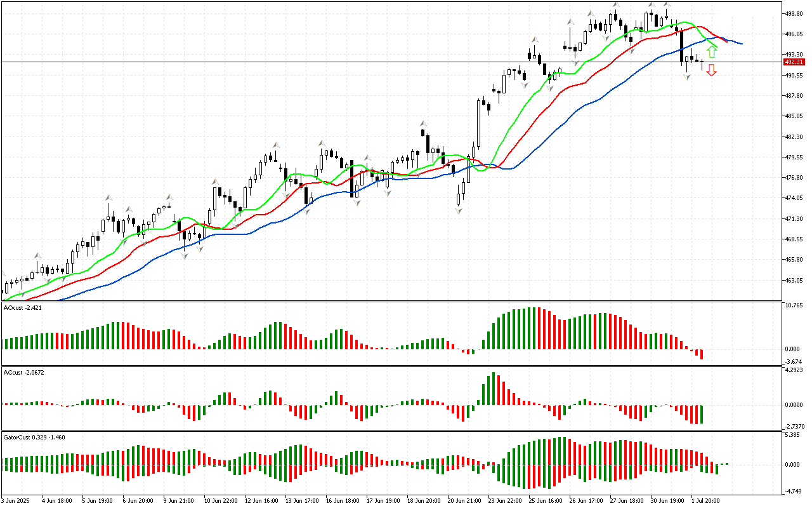The width and height of the screenshot is (812, 508).
Task: Click the red down arrow signal
Action: 712,70
